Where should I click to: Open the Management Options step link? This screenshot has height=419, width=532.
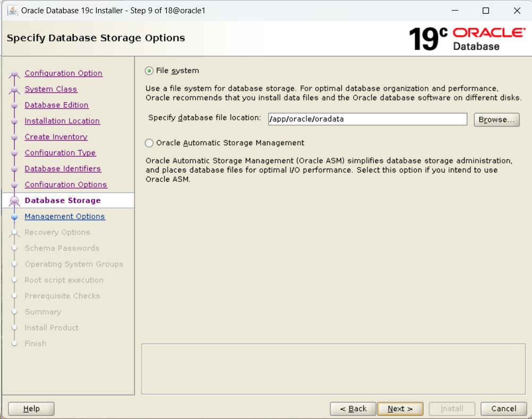(65, 216)
